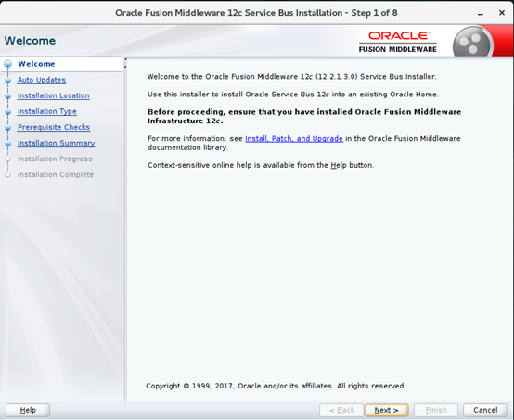
Task: Go to Installation Location step
Action: point(54,95)
